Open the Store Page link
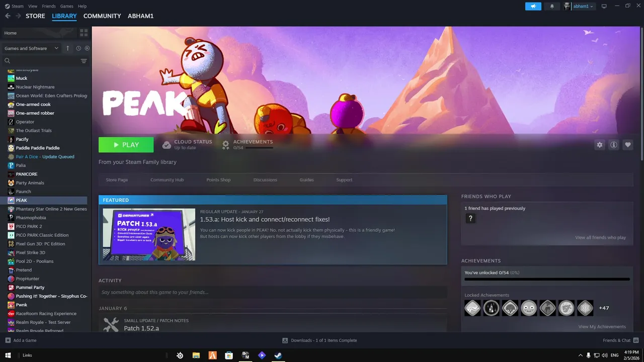 point(117,179)
